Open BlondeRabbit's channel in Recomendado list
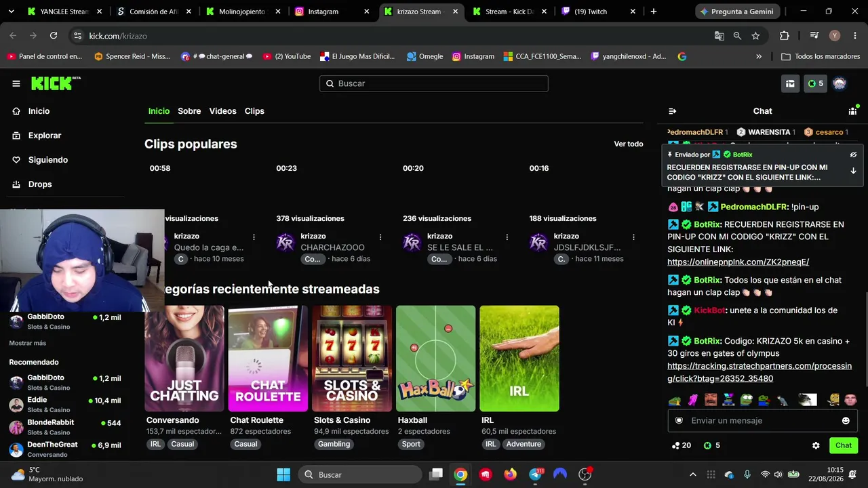 [64, 427]
